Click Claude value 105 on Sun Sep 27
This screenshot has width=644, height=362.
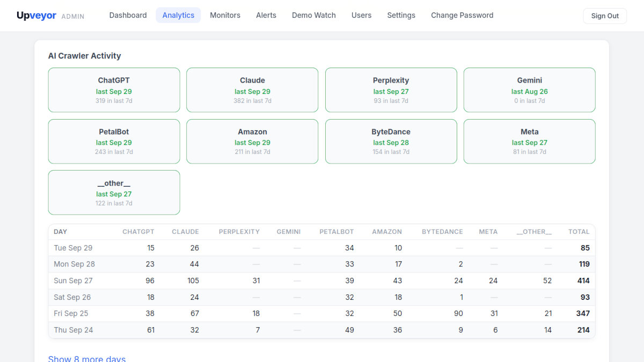[193, 280]
